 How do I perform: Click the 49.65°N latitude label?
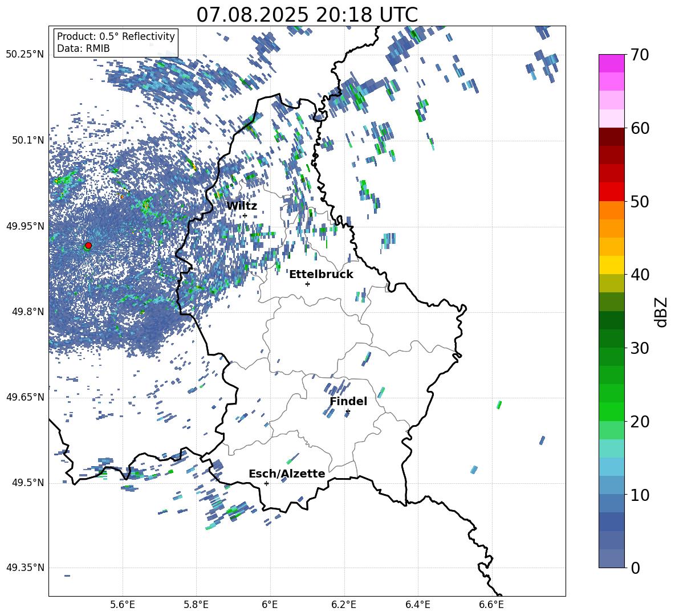(25, 397)
